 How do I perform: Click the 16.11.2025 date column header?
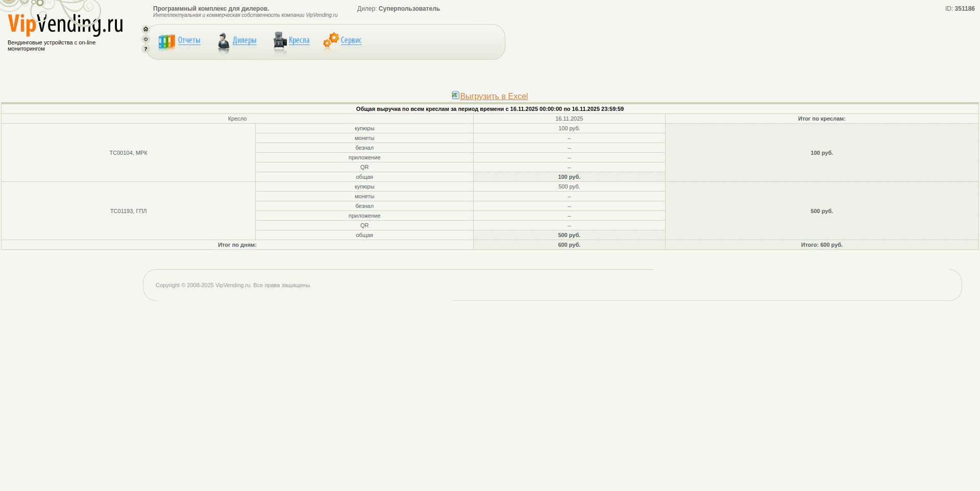[x=569, y=119]
